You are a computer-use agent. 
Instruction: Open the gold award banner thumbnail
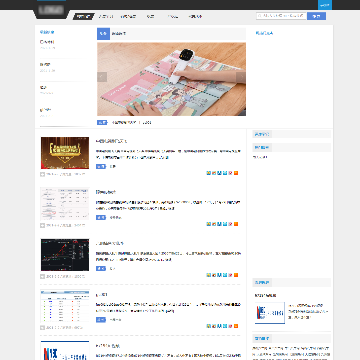tap(65, 153)
